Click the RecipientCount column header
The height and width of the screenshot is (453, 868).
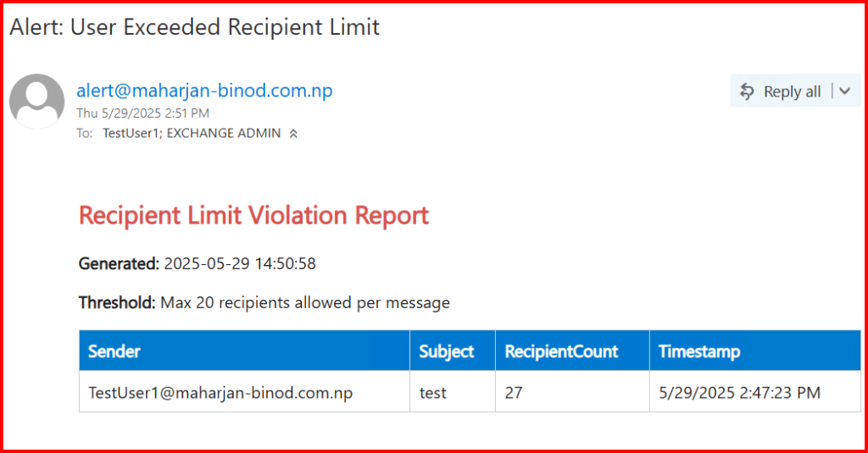pyautogui.click(x=561, y=351)
